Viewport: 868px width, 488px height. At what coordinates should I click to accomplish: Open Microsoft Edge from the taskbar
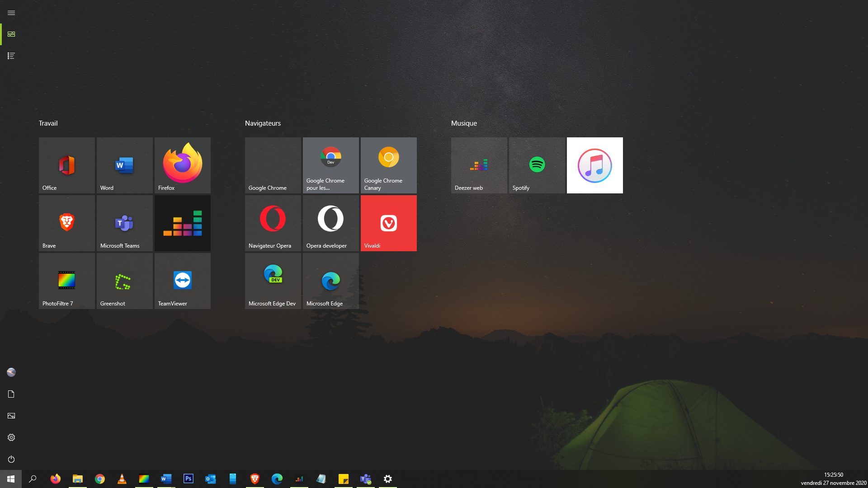(x=277, y=479)
